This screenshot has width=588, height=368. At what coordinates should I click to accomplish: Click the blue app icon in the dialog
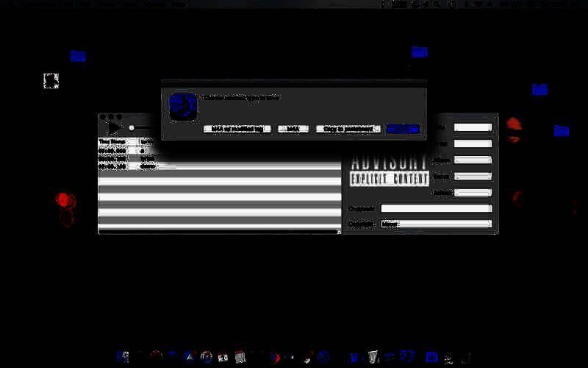point(183,106)
